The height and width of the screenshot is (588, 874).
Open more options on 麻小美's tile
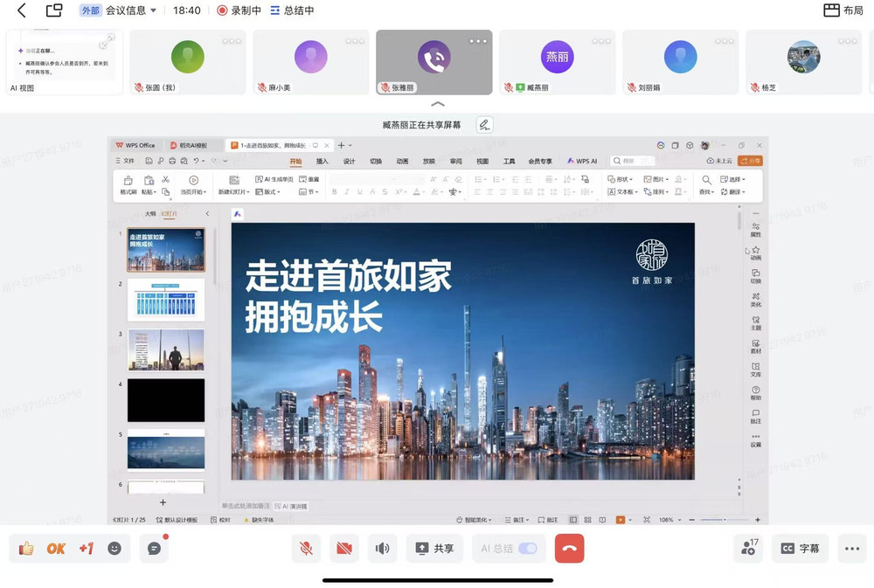click(355, 41)
